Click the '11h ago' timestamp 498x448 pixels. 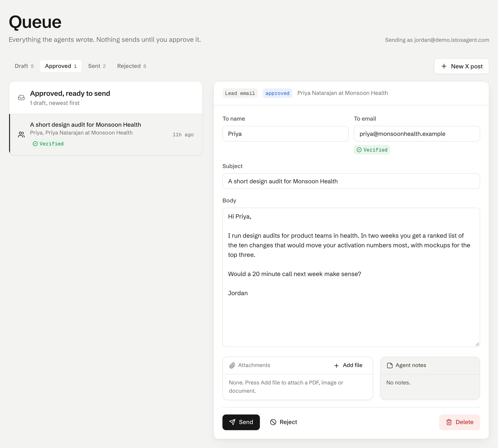pyautogui.click(x=183, y=135)
